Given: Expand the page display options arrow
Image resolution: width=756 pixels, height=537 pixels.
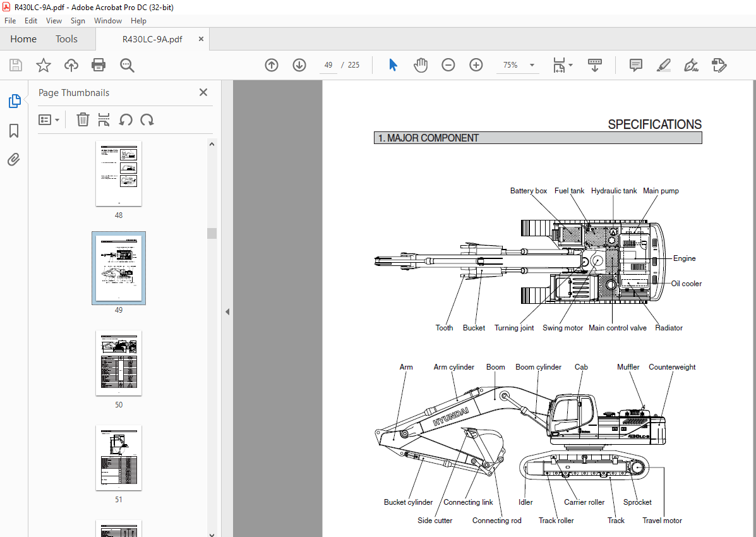Looking at the screenshot, I should (571, 65).
